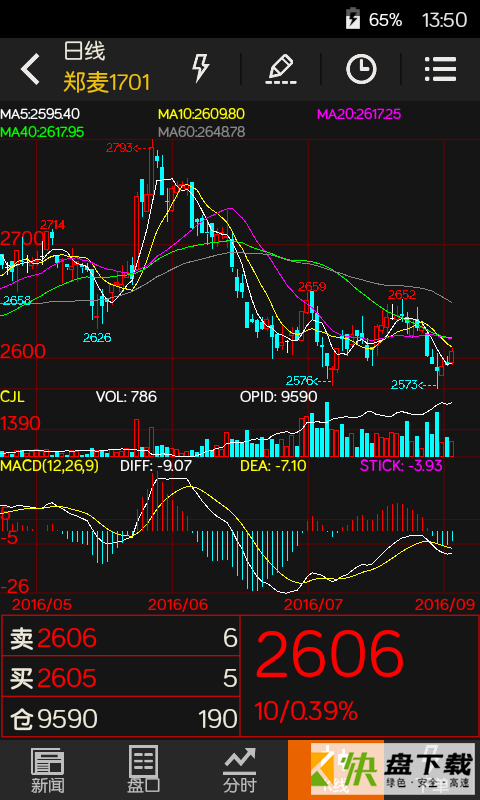Open the list menu icon
Viewport: 480px width, 800px height.
pos(441,69)
